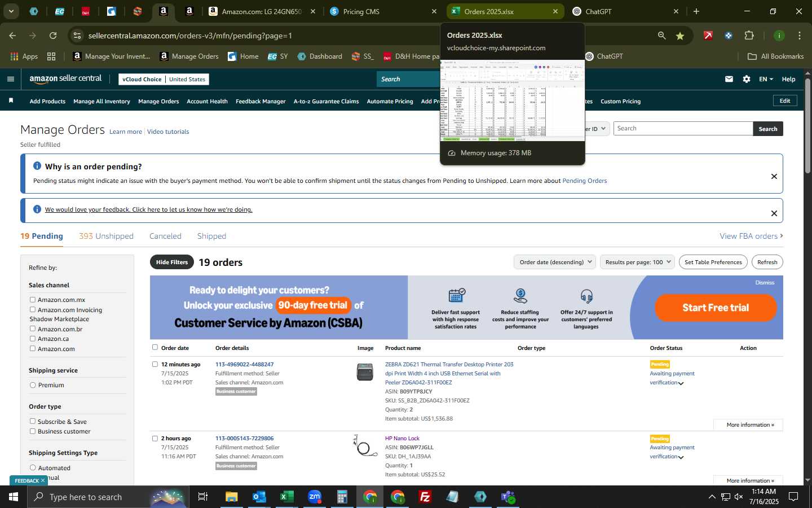Open the Chrome three-dot menu
Viewport: 812px width, 508px height.
[800, 36]
